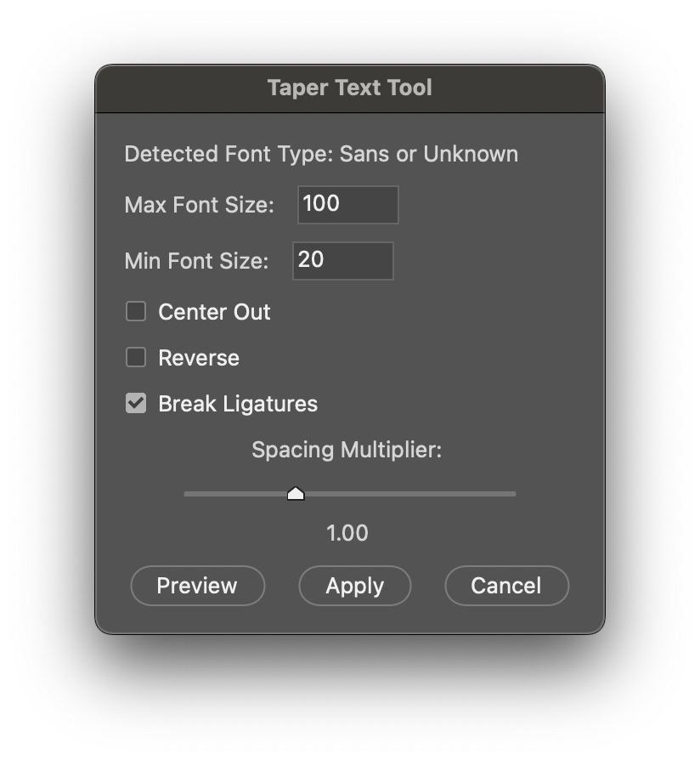700x760 pixels.
Task: Click the Preview button
Action: tap(197, 586)
